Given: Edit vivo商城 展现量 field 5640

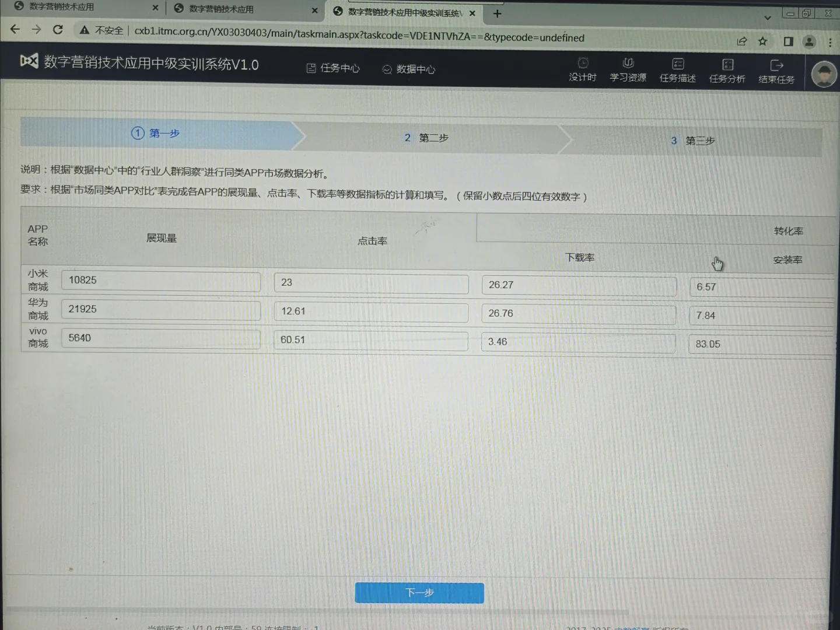Looking at the screenshot, I should [x=161, y=339].
